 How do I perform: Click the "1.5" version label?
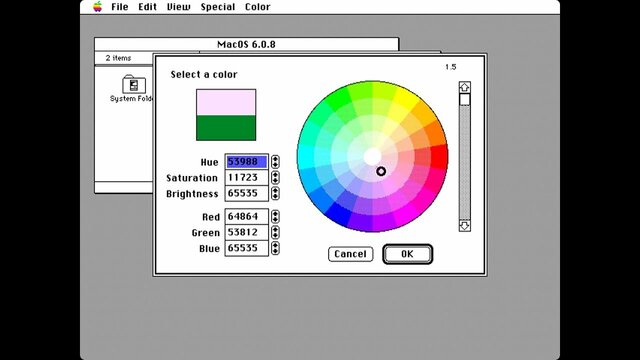pyautogui.click(x=451, y=67)
